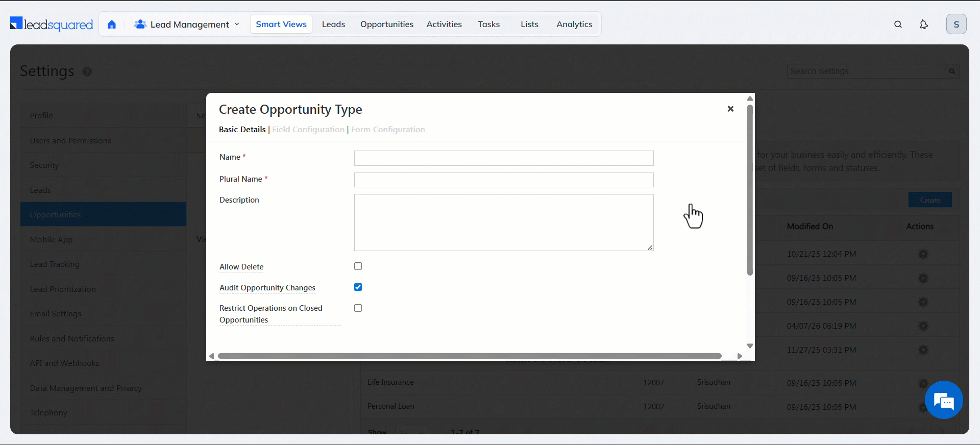This screenshot has width=980, height=445.
Task: Switch to the Smart Views tab
Action: [x=281, y=24]
